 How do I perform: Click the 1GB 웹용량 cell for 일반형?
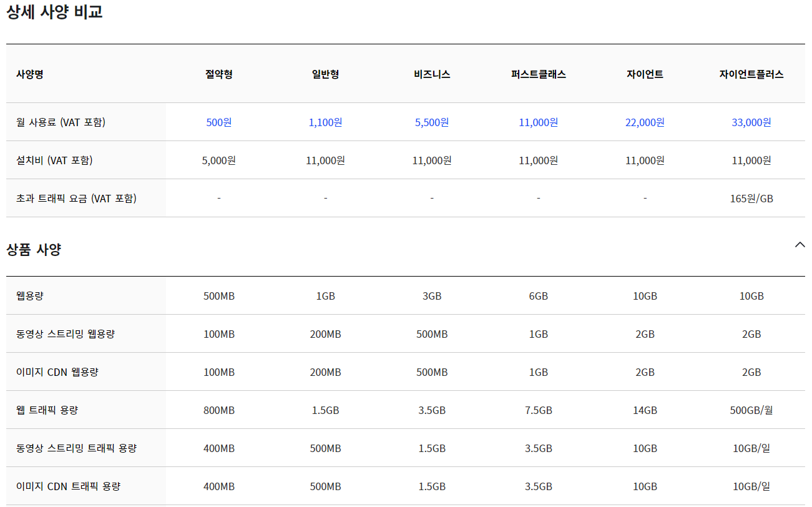point(325,296)
